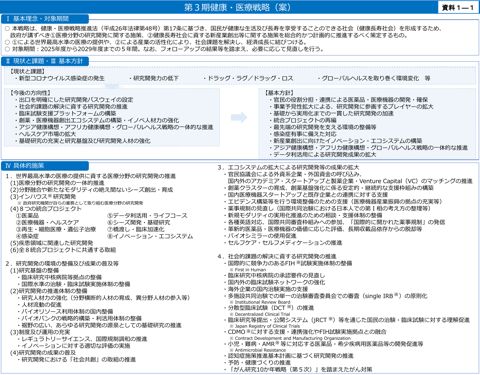Viewport: 480px width, 375px height.
Task: Click the '資料1―1' label box
Action: click(x=458, y=7)
